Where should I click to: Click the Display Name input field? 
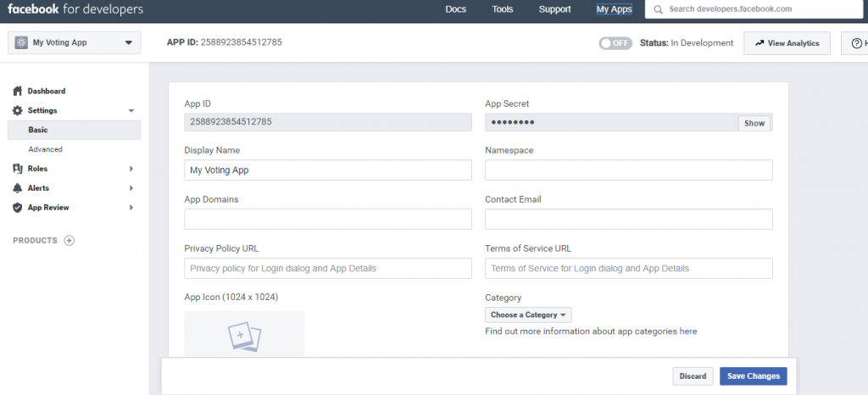328,170
